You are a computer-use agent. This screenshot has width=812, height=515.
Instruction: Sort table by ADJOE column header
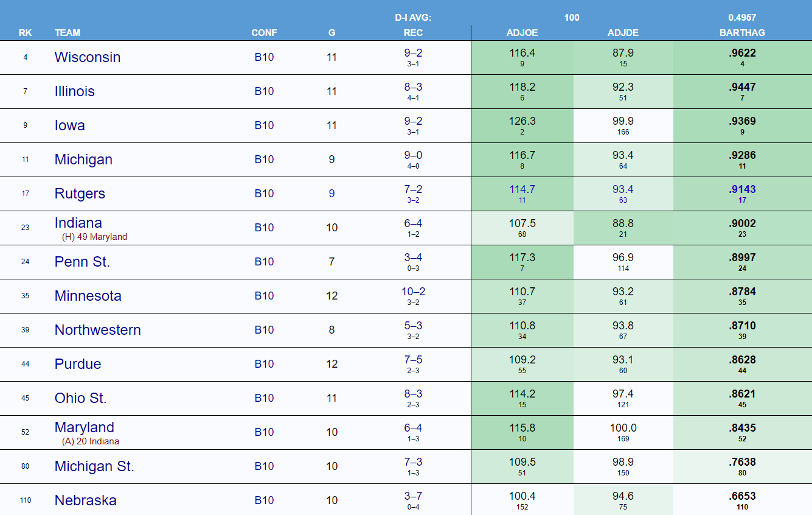[x=522, y=33]
